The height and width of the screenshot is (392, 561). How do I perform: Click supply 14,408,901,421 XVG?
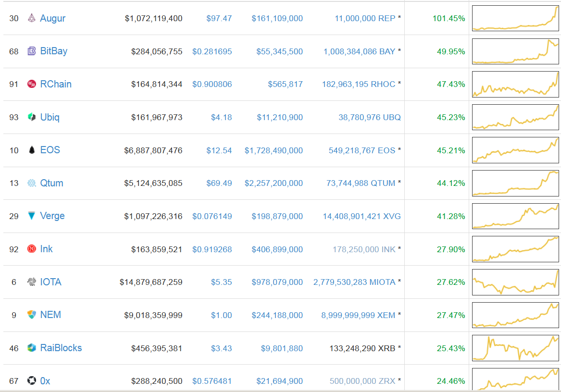[x=362, y=216]
